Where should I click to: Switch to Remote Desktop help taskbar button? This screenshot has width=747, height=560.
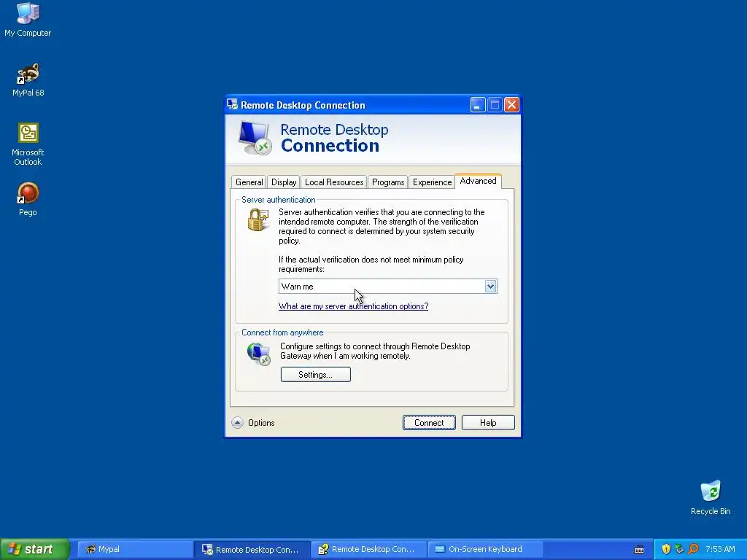click(368, 549)
